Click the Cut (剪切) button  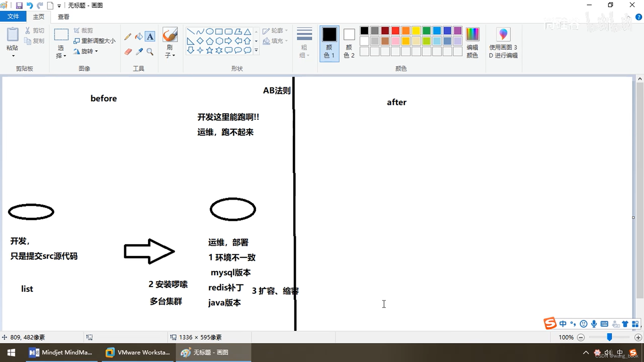point(35,31)
